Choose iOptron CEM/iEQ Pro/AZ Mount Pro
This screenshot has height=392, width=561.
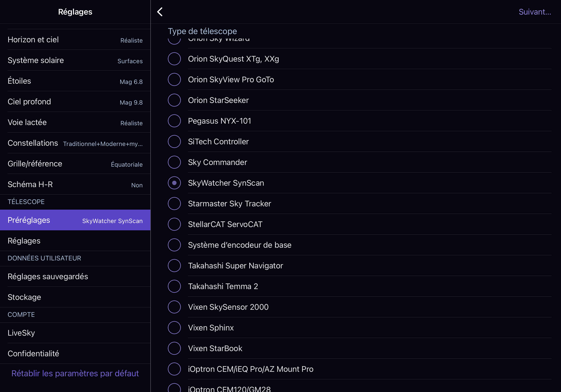pos(174,369)
